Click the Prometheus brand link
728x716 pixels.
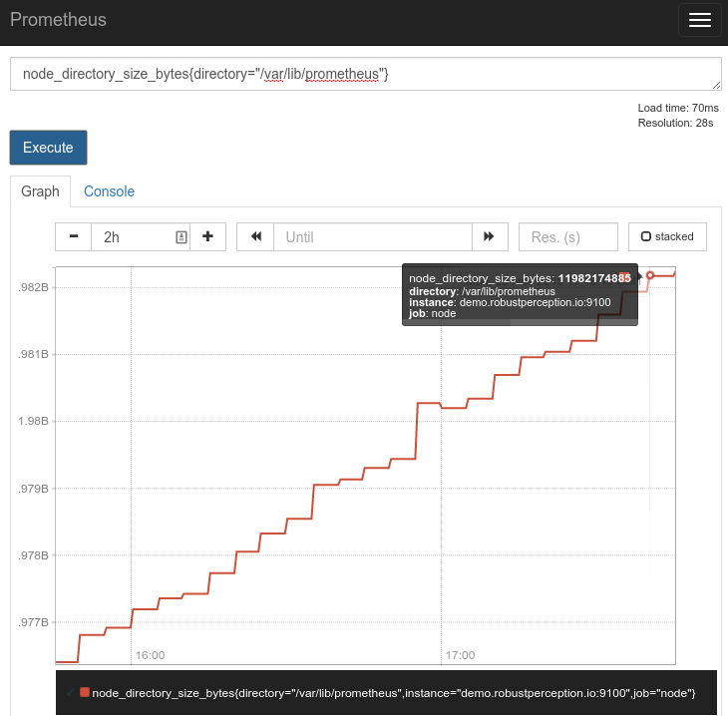(x=59, y=20)
